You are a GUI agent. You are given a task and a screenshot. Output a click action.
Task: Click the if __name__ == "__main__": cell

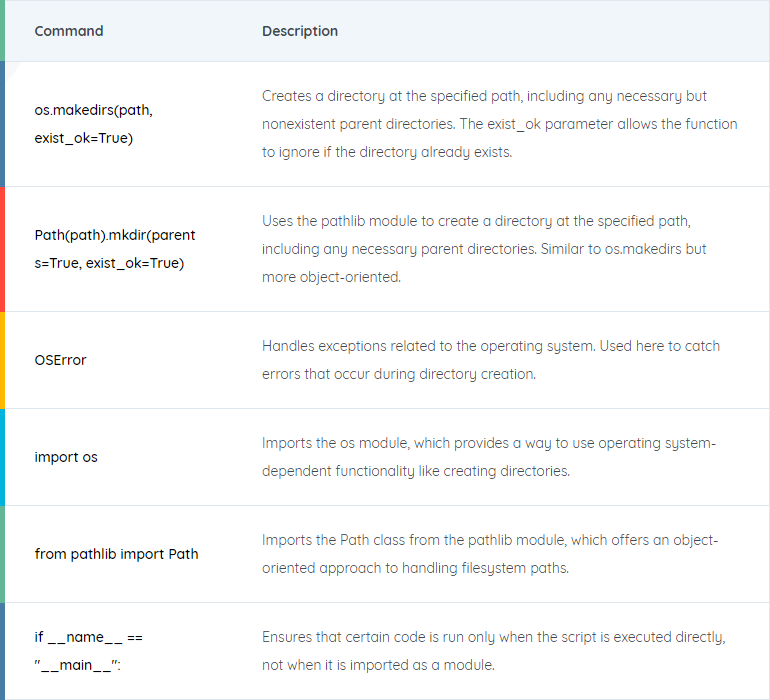click(88, 651)
